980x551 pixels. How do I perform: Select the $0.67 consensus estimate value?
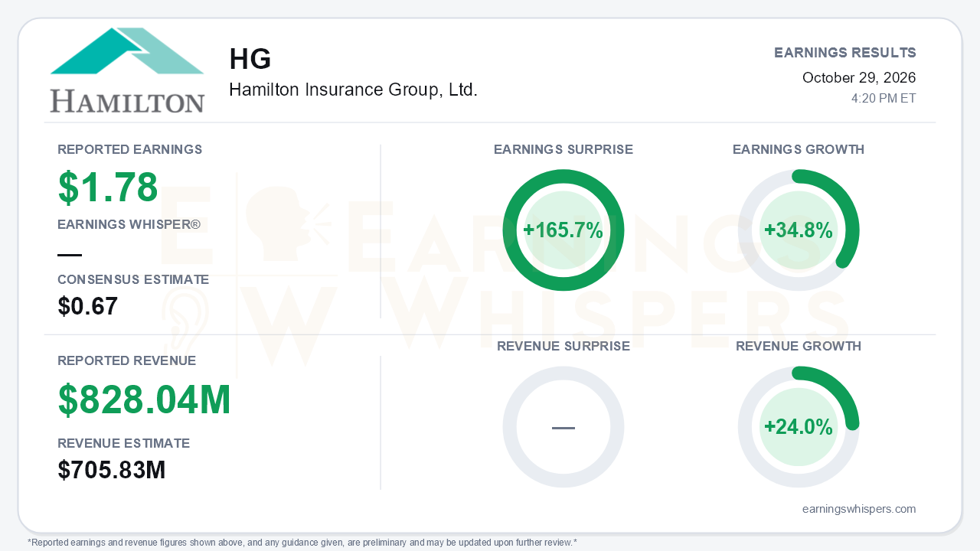(x=88, y=307)
